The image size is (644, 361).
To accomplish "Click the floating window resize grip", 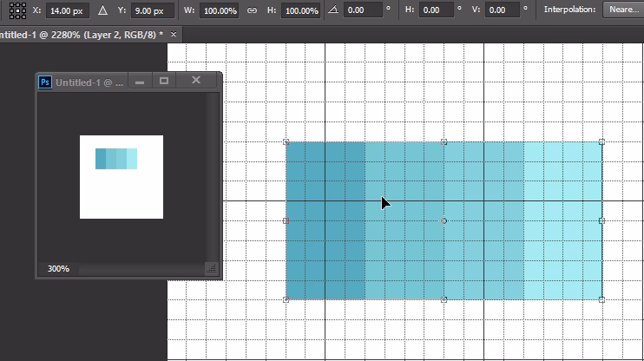I will pos(212,269).
